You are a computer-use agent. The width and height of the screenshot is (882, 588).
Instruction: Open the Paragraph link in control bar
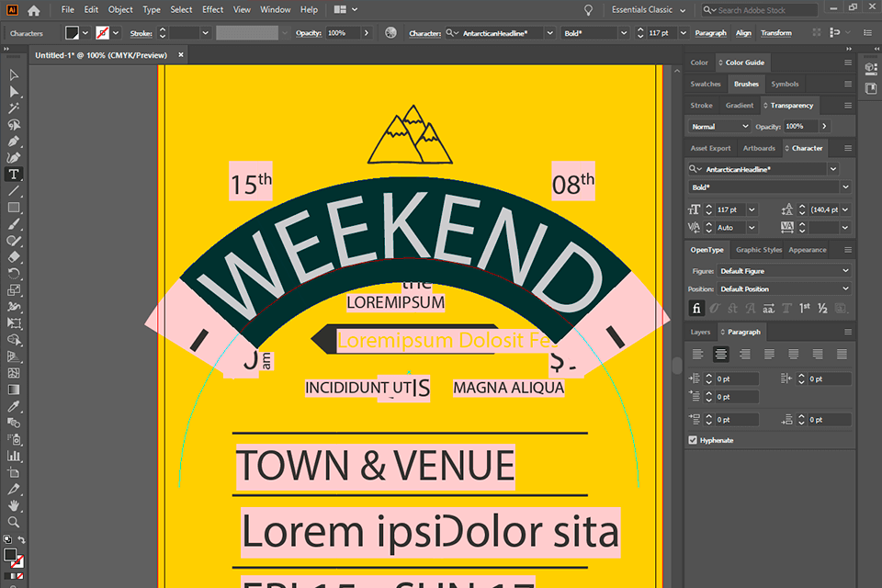pyautogui.click(x=710, y=33)
